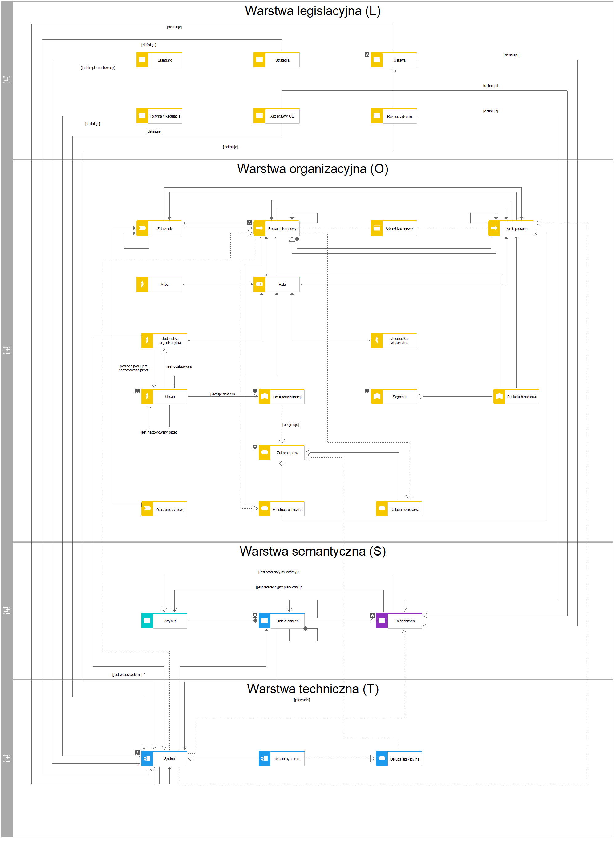
Task: Click the blue component icon of System
Action: click(x=147, y=758)
